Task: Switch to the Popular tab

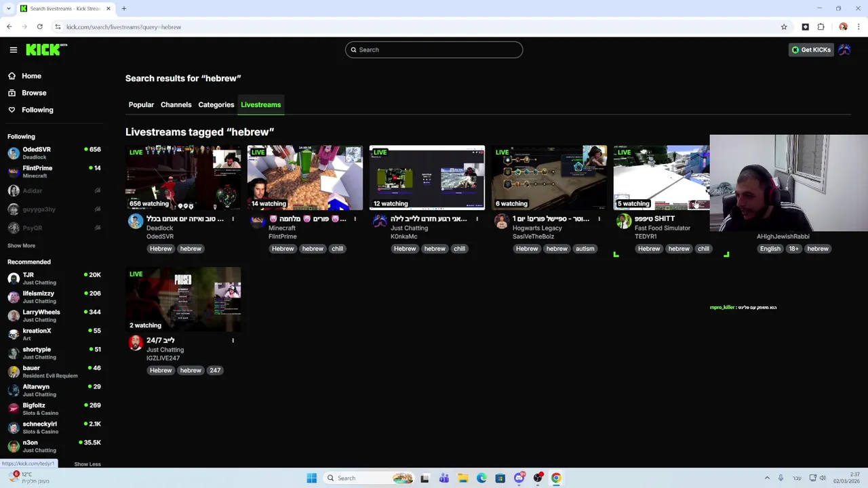Action: 141,104
